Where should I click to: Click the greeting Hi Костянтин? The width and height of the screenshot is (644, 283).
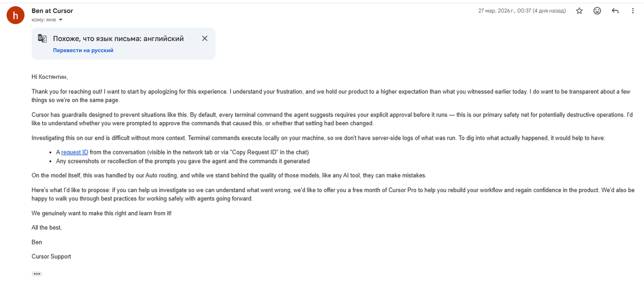pos(49,77)
